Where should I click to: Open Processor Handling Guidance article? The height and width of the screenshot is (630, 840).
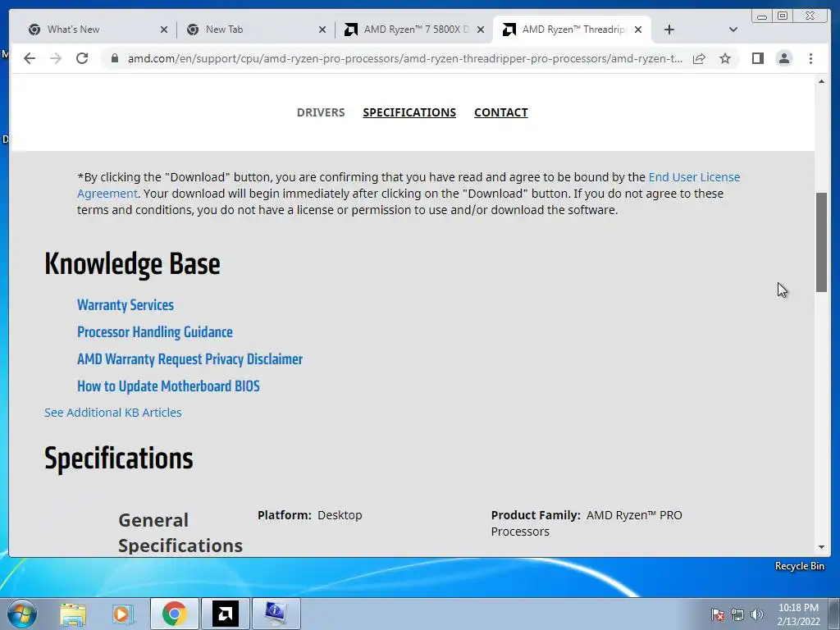[x=155, y=332]
